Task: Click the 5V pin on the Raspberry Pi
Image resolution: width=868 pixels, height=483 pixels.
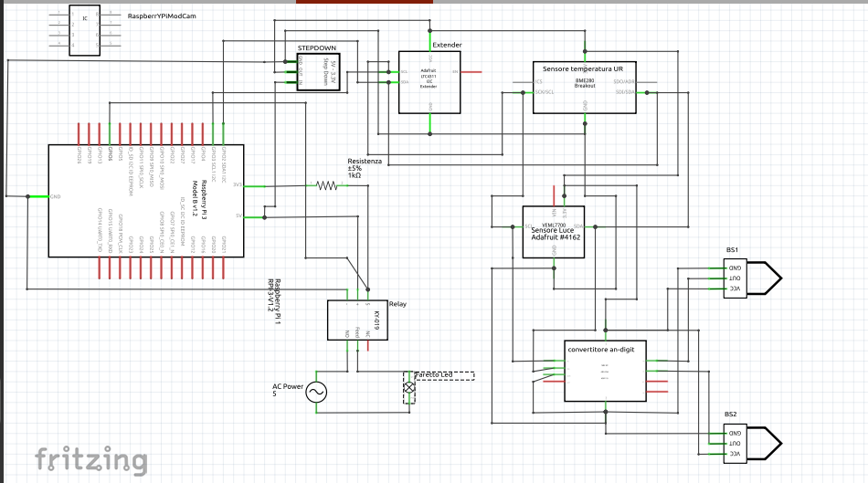Action: [255, 217]
